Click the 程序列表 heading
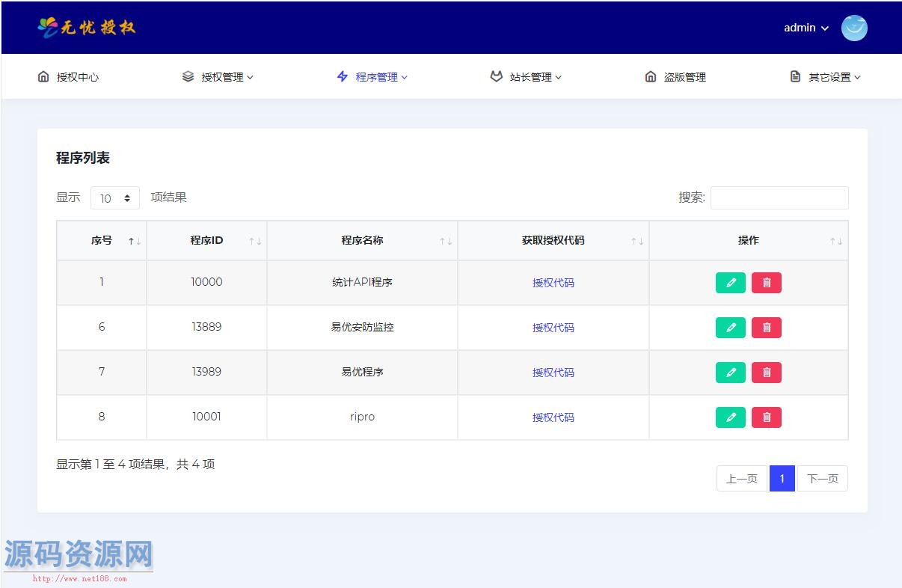 coord(83,158)
